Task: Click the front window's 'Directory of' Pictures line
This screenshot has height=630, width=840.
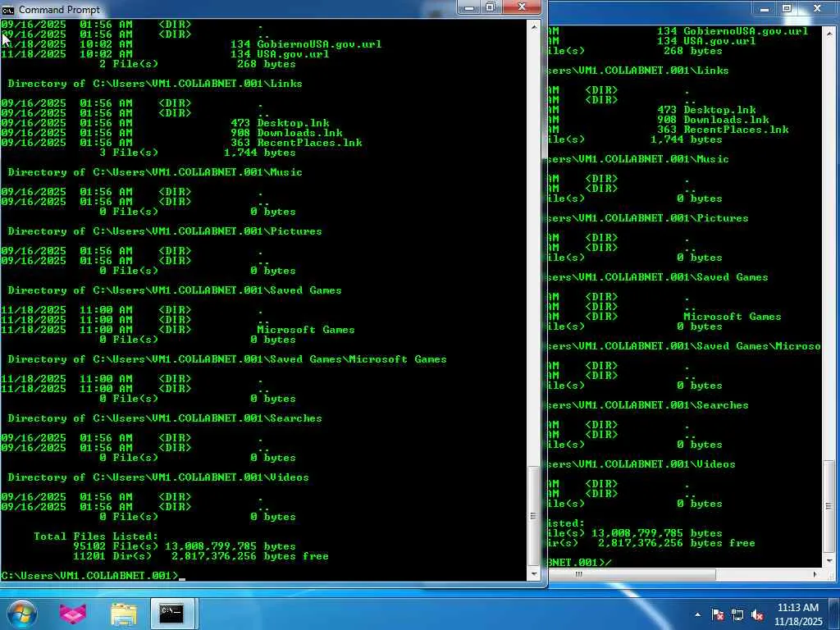Action: point(164,231)
